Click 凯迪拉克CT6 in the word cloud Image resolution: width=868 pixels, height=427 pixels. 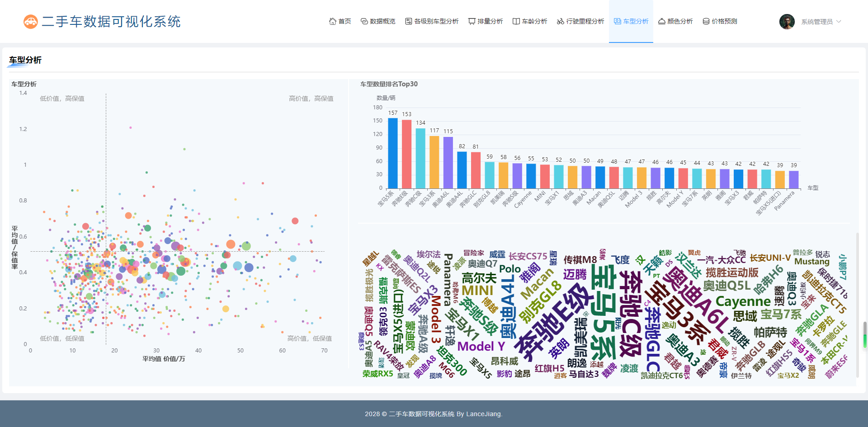point(662,375)
